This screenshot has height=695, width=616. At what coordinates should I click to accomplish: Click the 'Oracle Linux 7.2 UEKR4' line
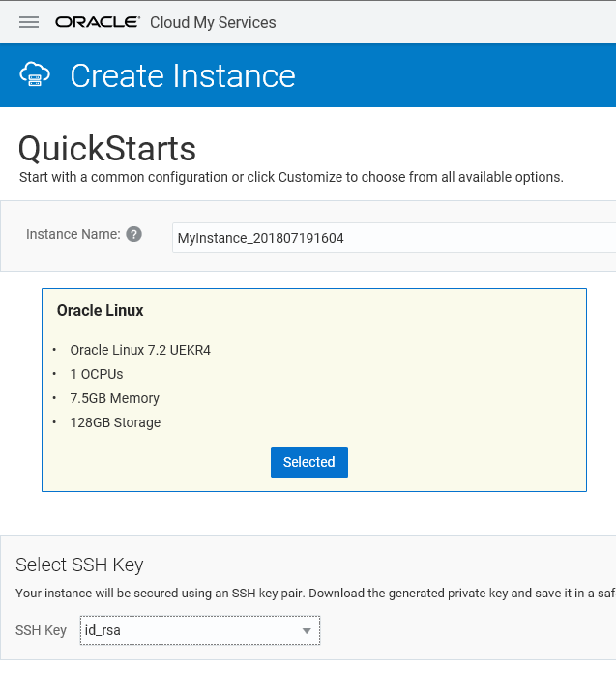pos(140,350)
